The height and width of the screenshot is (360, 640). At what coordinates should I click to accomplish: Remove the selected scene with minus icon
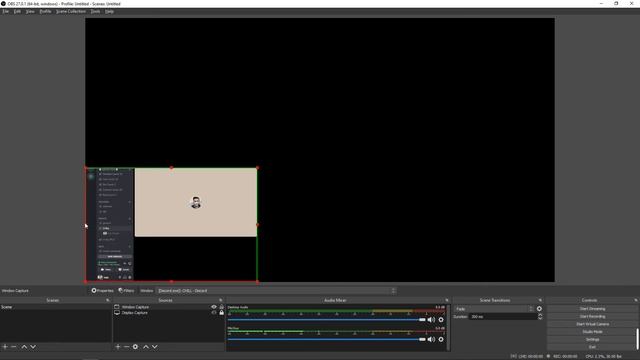[13, 347]
